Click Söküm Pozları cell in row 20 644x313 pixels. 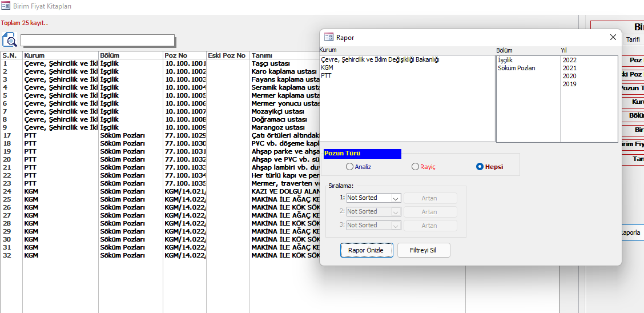[131, 159]
